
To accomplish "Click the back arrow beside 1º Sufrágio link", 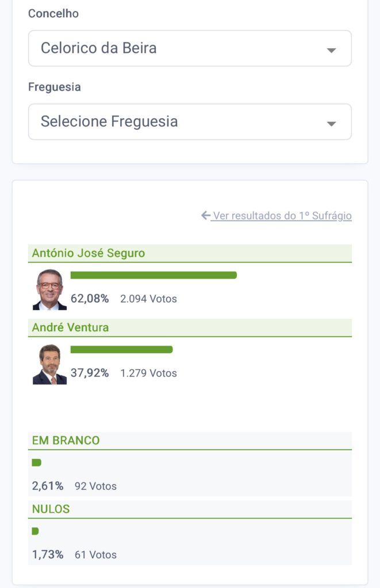I will (x=206, y=215).
